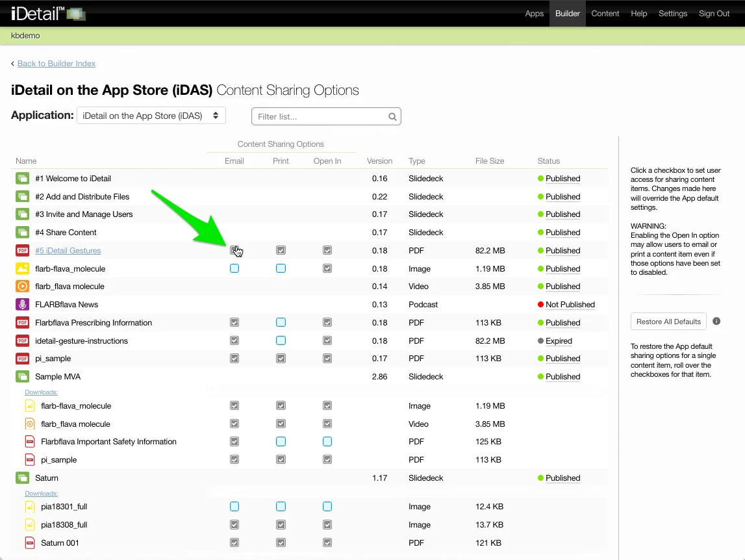Click the podcast icon for FLARBflava News

click(x=23, y=305)
